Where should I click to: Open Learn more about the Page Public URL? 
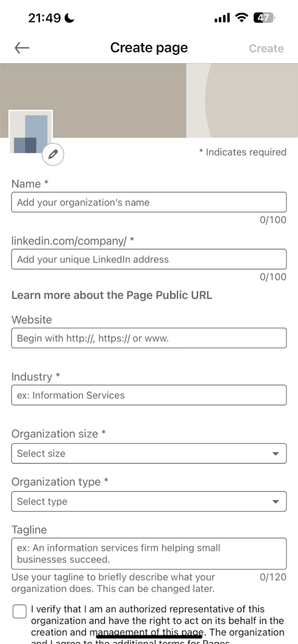click(x=112, y=295)
